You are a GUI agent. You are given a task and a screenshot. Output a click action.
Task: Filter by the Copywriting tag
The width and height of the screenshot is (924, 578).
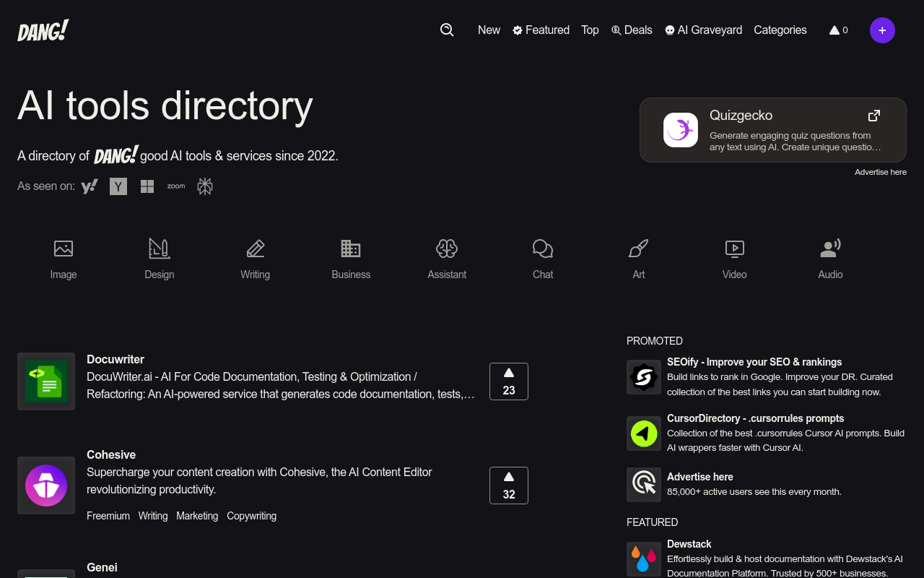click(251, 516)
